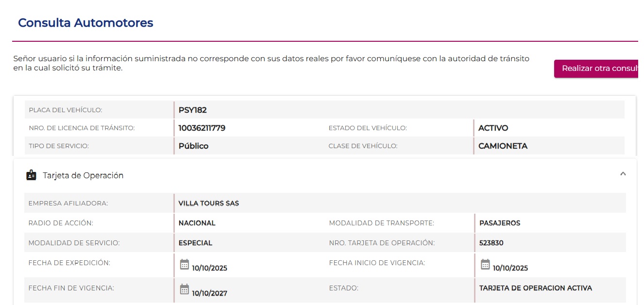Screen dimensions: 644x305
Task: Click the VILLA TOURS SAS company name
Action: (x=209, y=203)
